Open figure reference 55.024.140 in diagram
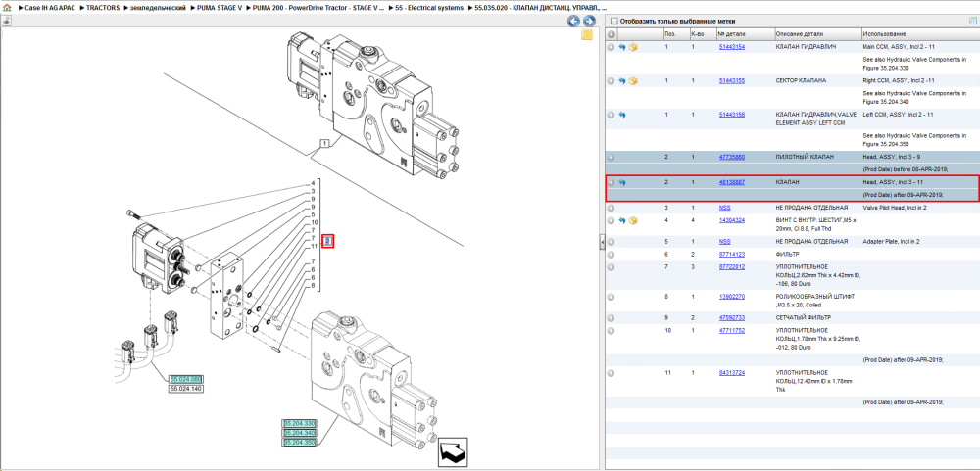 coord(187,389)
